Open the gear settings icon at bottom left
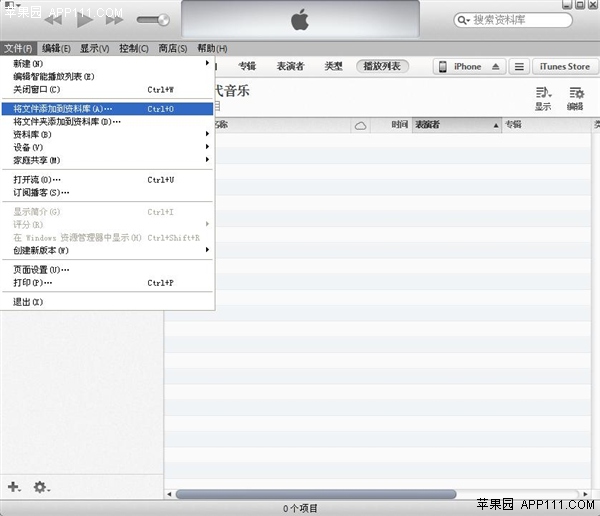Screen dimensions: 600x516 coord(41,487)
